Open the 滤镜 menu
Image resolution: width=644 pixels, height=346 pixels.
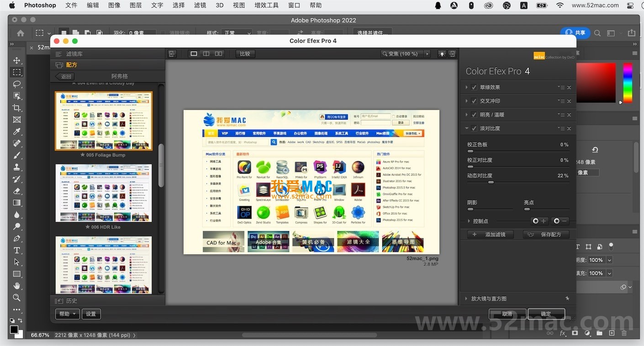pos(200,5)
